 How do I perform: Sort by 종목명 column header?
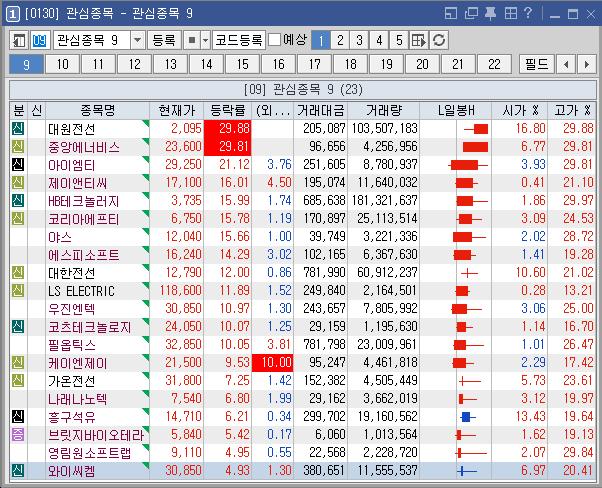click(98, 111)
